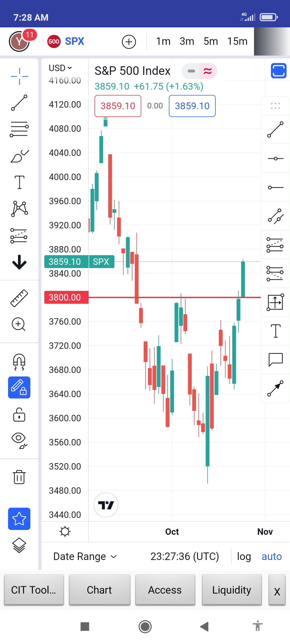Image resolution: width=290 pixels, height=644 pixels.
Task: Click the trash remove drawings icon
Action: coord(19,477)
